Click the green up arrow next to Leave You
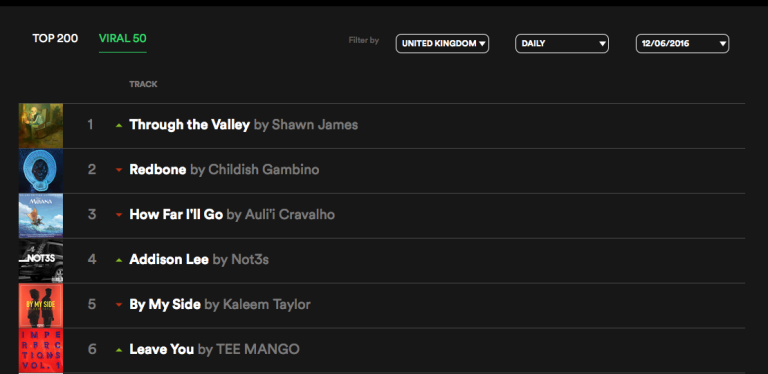Image resolution: width=768 pixels, height=374 pixels. tap(118, 350)
